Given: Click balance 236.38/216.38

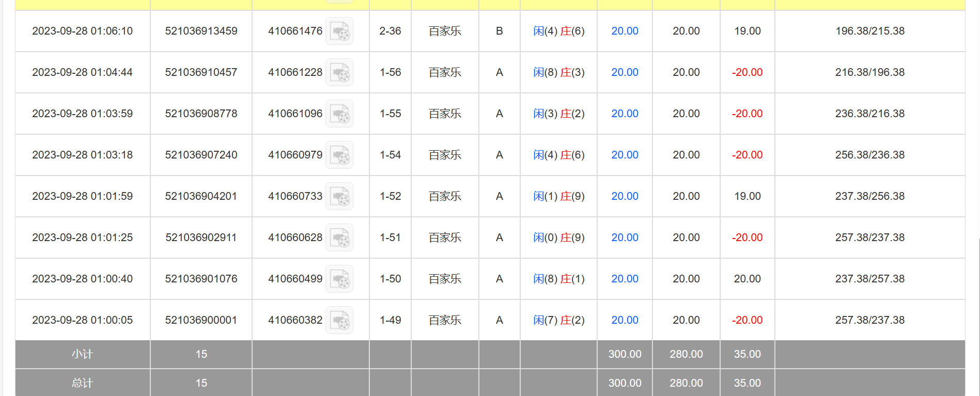Looking at the screenshot, I should pos(870,114).
